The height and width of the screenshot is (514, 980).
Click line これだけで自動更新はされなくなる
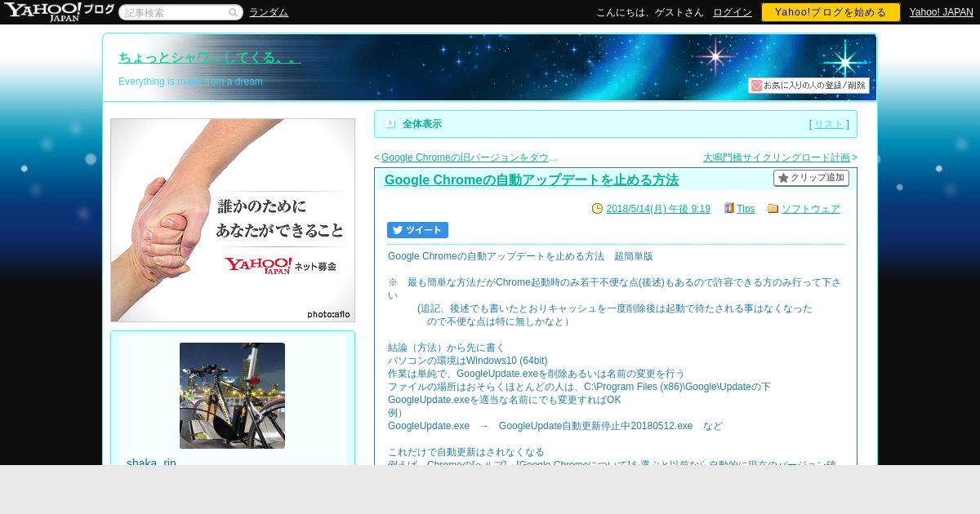(466, 452)
